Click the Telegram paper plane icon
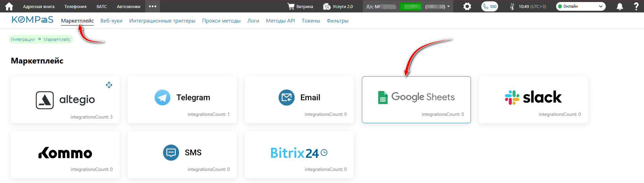Screen dimensions: 644x183 coord(162,97)
